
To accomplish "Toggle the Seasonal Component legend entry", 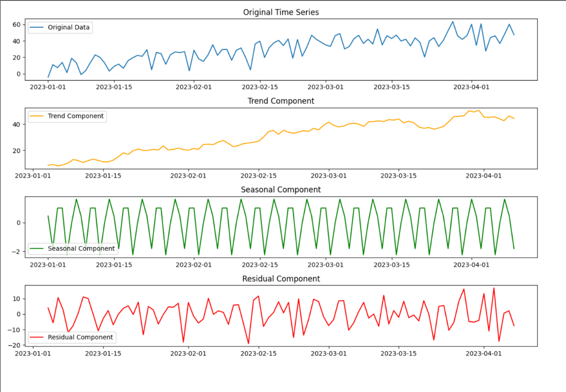I will point(72,248).
